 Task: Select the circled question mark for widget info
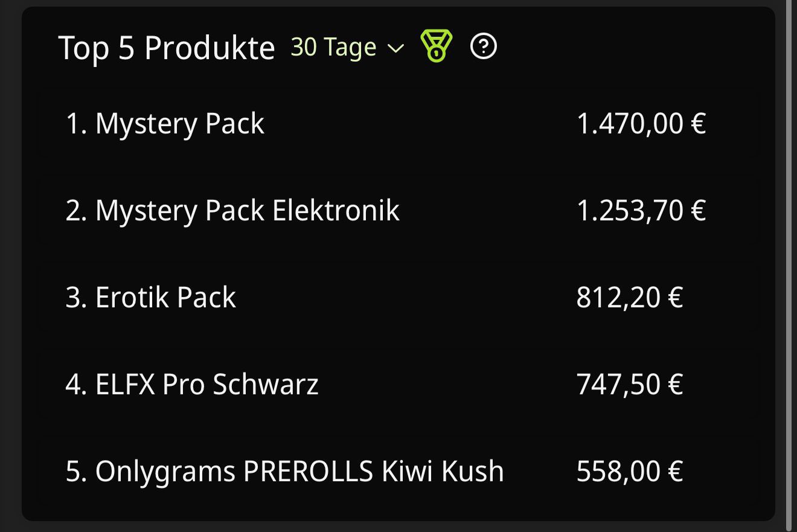(484, 47)
